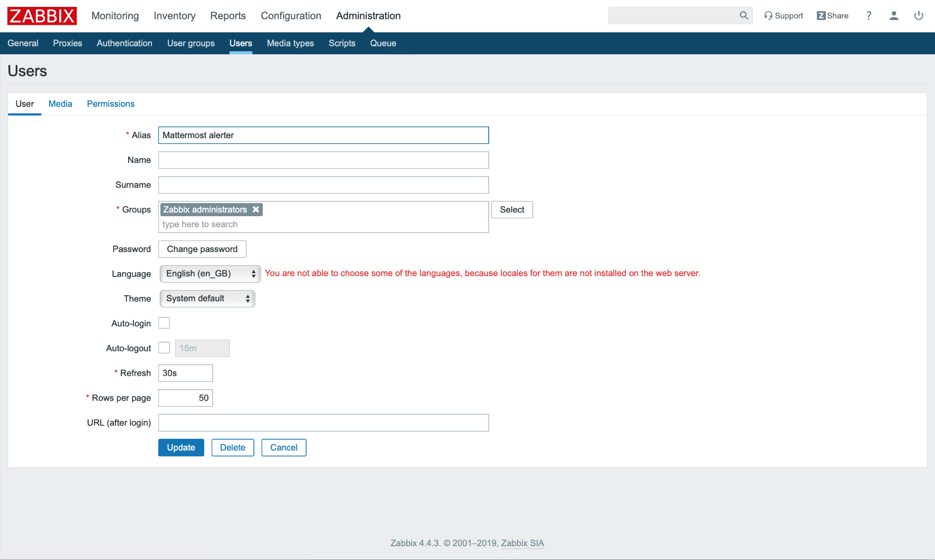Click the power sign-out icon
935x560 pixels.
[919, 16]
